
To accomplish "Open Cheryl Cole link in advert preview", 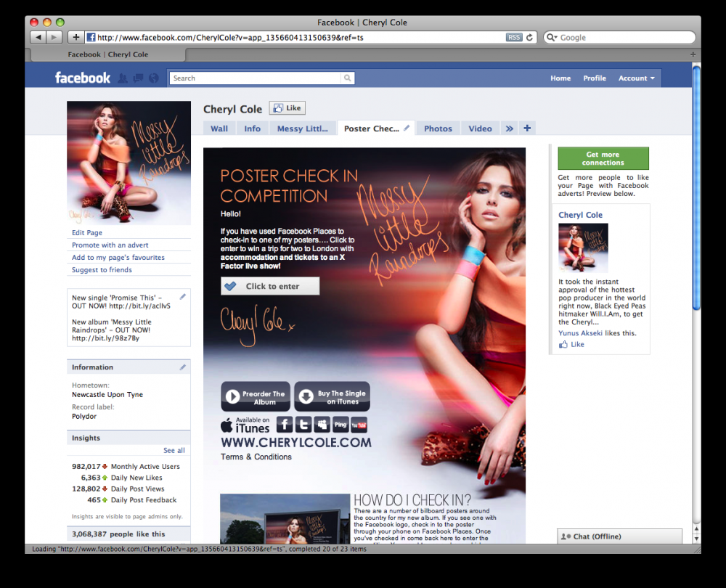I will pyautogui.click(x=580, y=215).
